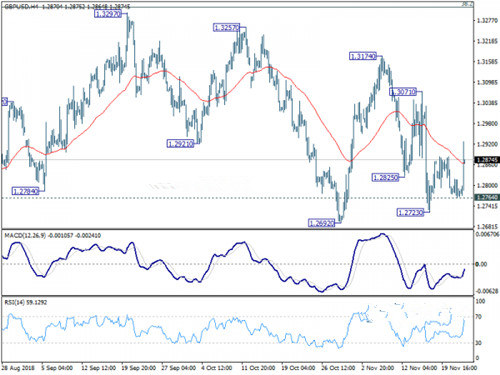Screen dimensions: 500x375
Task: Click the 1.32570 high price label
Action: tap(226, 28)
